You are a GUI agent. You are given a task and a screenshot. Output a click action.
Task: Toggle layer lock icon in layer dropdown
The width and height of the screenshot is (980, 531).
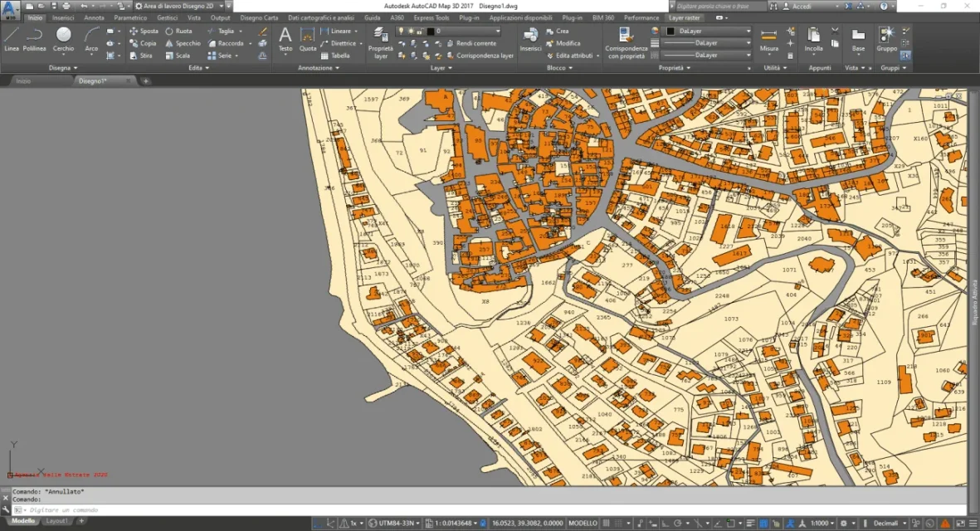(419, 31)
